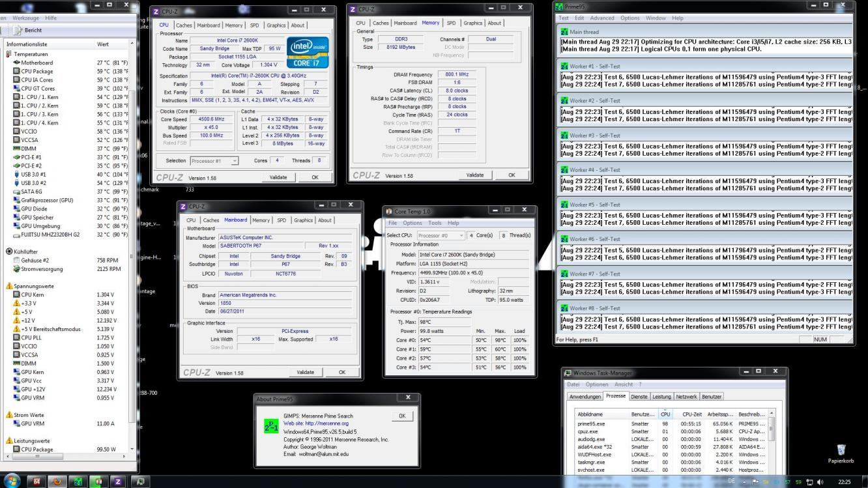
Task: Switch to Dienste tab in Task Manager
Action: point(639,396)
